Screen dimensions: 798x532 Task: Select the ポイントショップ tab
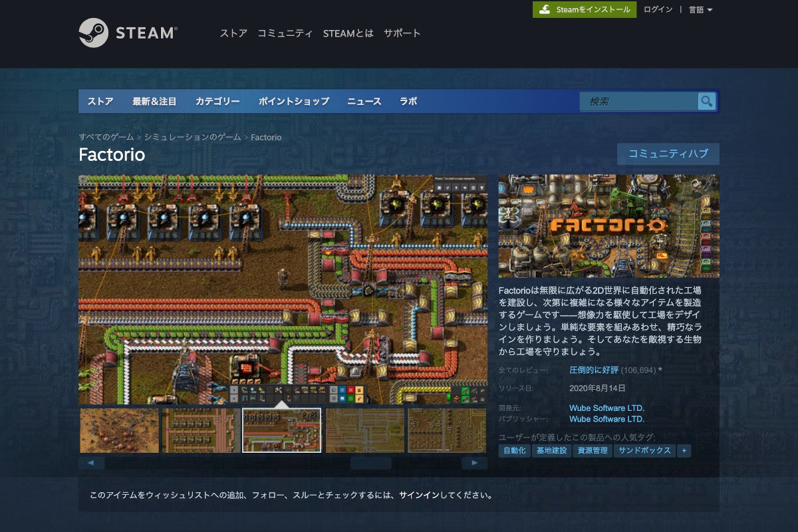[x=294, y=102]
